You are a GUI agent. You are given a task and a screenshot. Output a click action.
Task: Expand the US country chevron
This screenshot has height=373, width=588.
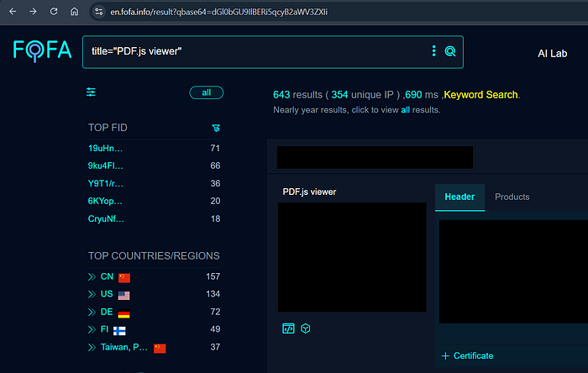point(92,294)
